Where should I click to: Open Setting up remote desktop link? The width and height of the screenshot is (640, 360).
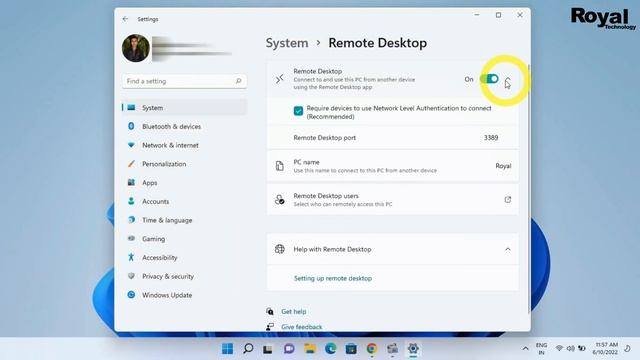333,278
